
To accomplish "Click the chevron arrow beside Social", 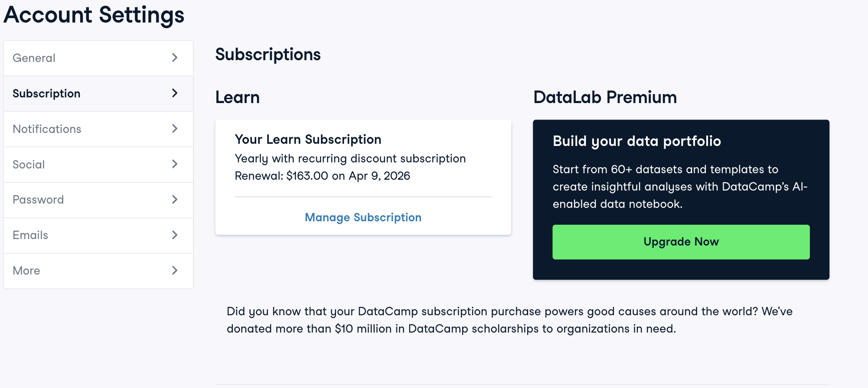I will pyautogui.click(x=175, y=164).
